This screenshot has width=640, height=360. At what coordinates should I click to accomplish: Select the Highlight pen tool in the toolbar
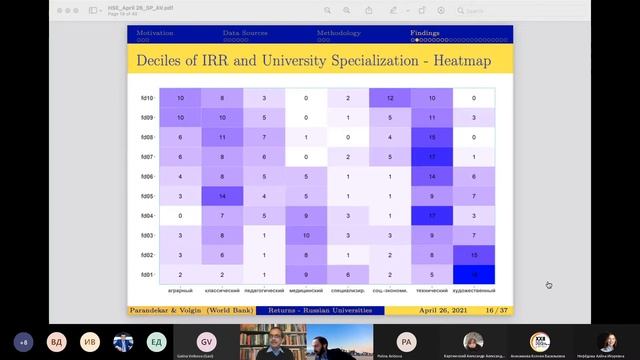(393, 11)
